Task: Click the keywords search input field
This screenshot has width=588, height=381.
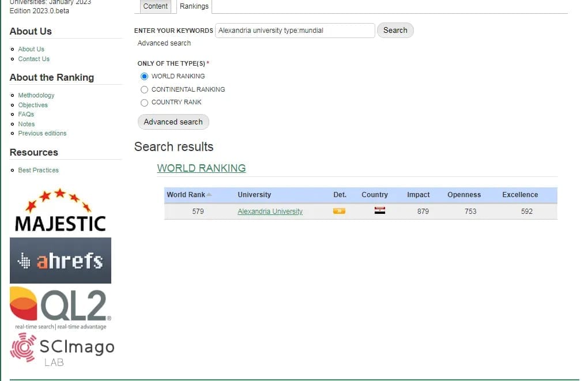Action: [295, 31]
